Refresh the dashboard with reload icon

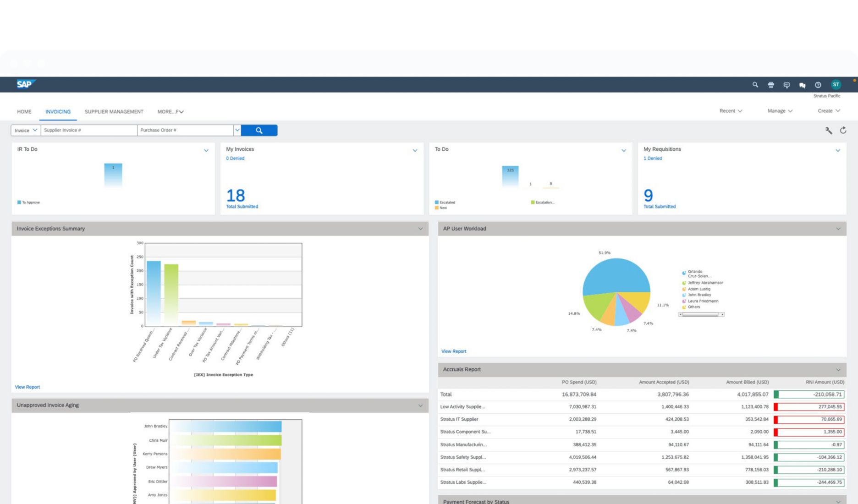tap(843, 131)
